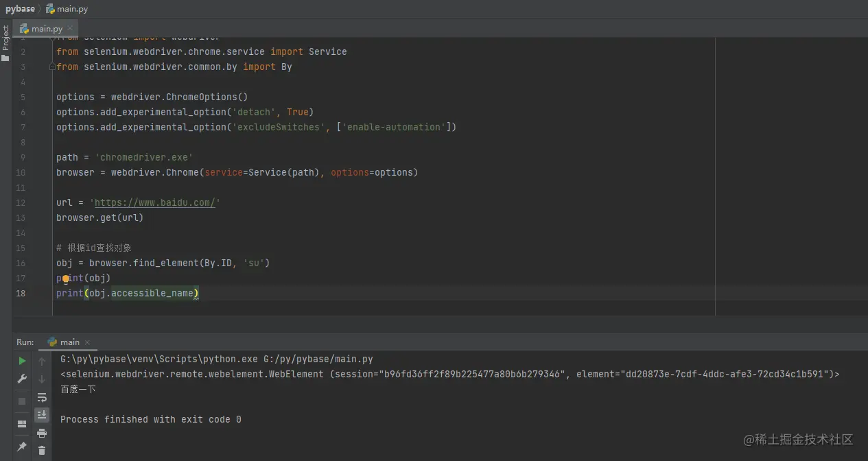Click 'detach' string on line 6
This screenshot has height=461, width=868.
coord(254,113)
